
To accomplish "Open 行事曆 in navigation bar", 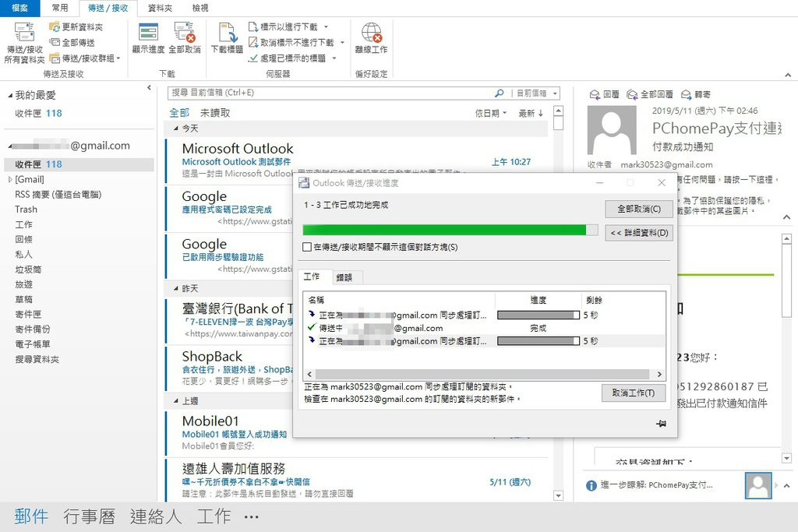I will click(89, 516).
